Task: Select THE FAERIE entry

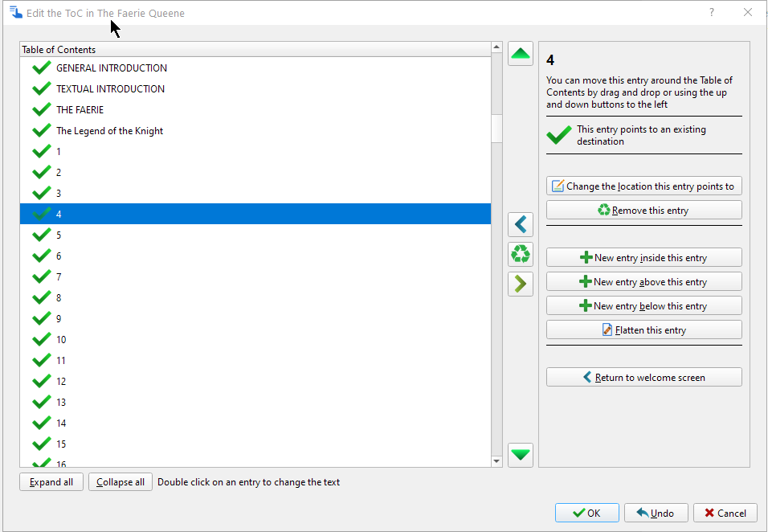Action: pyautogui.click(x=255, y=110)
